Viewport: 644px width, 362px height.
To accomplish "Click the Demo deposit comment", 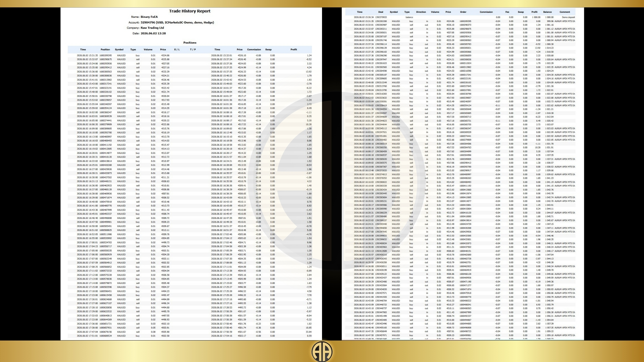I will pyautogui.click(x=568, y=17).
